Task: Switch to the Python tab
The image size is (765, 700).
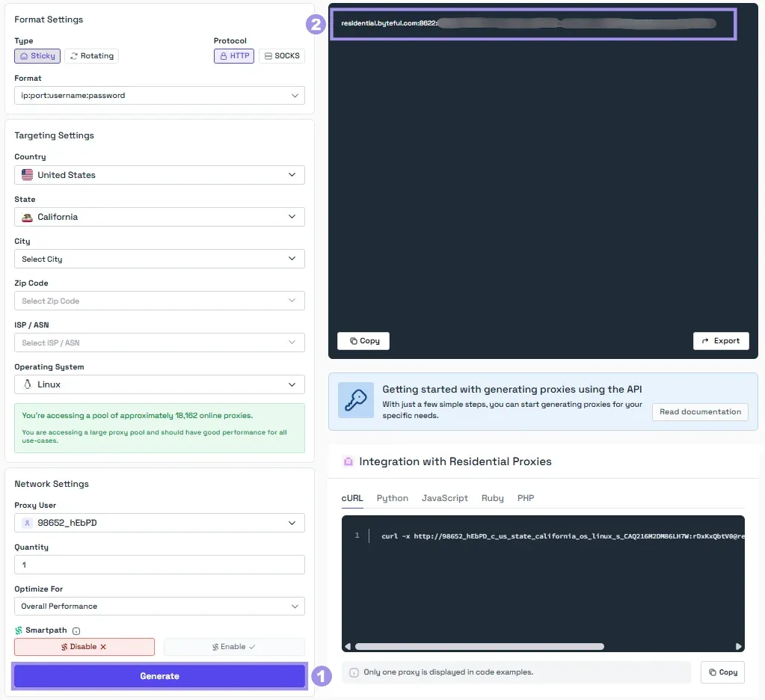Action: [x=393, y=498]
